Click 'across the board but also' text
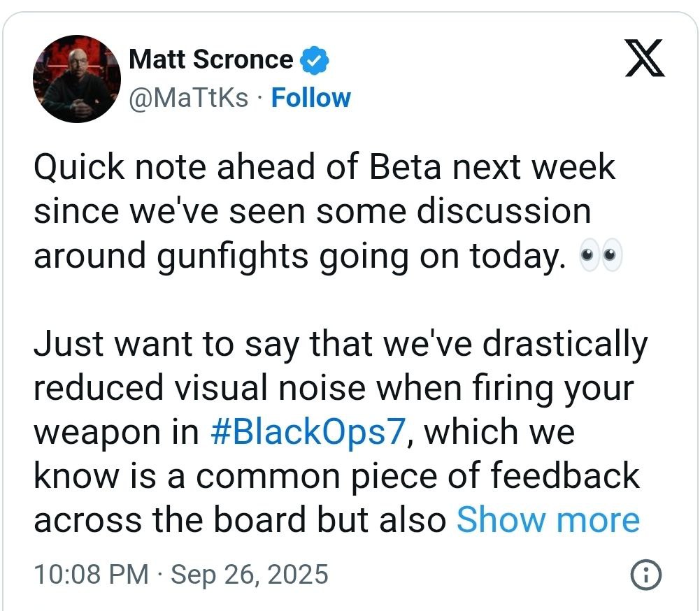 [x=240, y=520]
